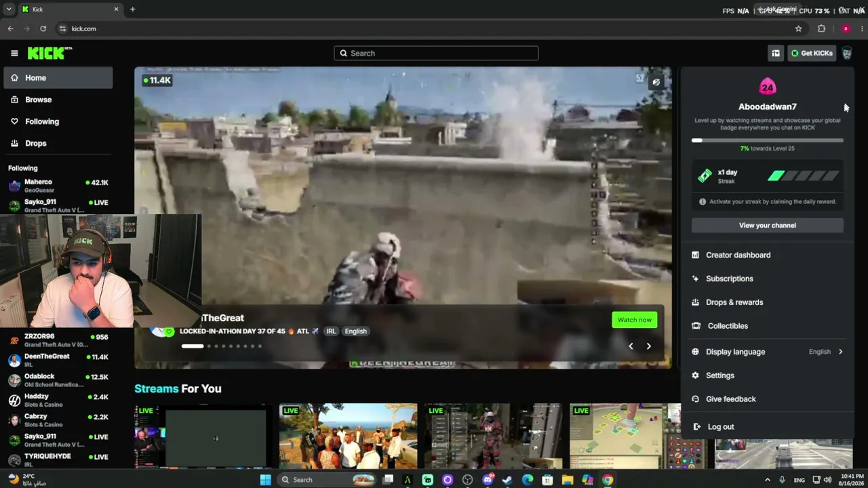
Task: Open Maherco's channel avatar in Following
Action: [x=14, y=186]
